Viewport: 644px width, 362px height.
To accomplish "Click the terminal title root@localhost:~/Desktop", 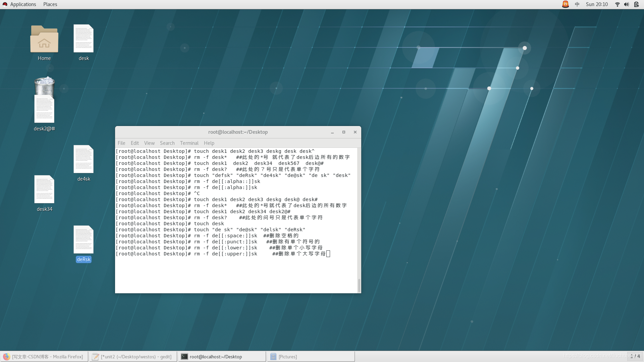I will pos(238,132).
